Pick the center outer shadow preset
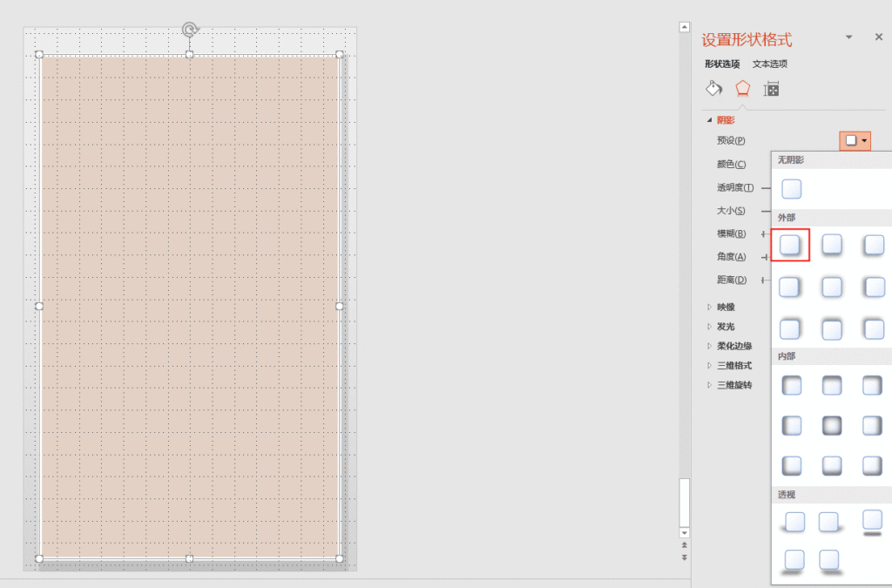 pos(832,287)
